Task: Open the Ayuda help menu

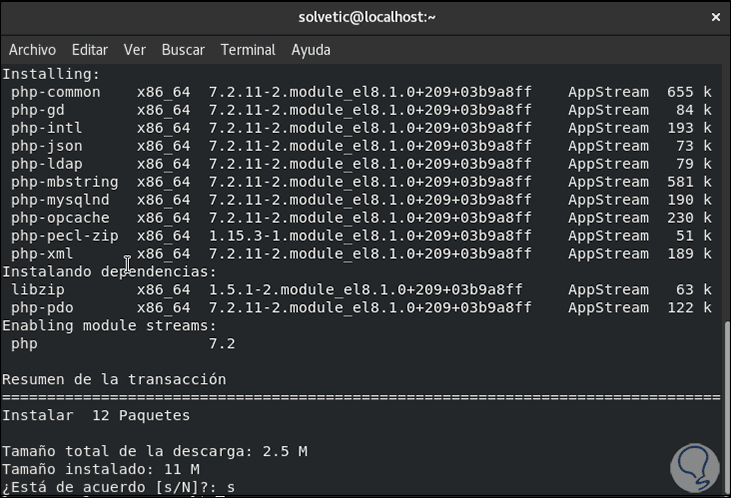Action: 311,50
